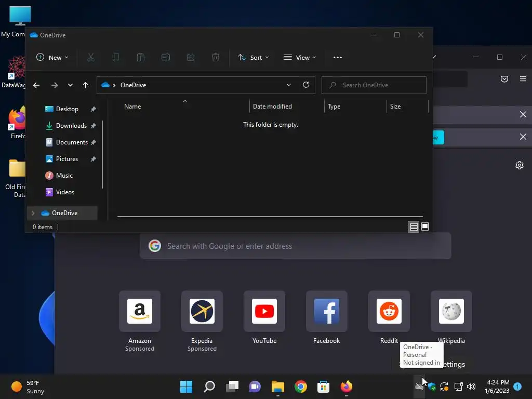
Task: Click the OneDrive cloud icon in title bar
Action: pyautogui.click(x=34, y=35)
